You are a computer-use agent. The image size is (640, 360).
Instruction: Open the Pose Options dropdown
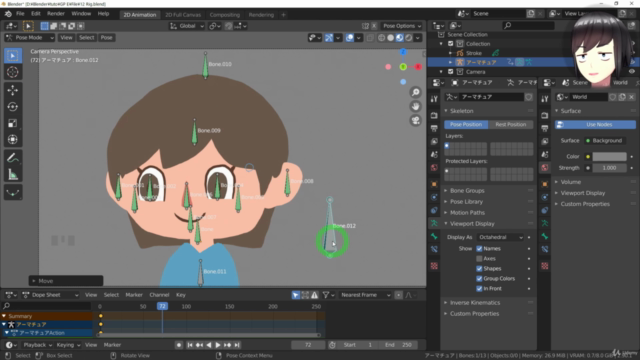(x=402, y=26)
